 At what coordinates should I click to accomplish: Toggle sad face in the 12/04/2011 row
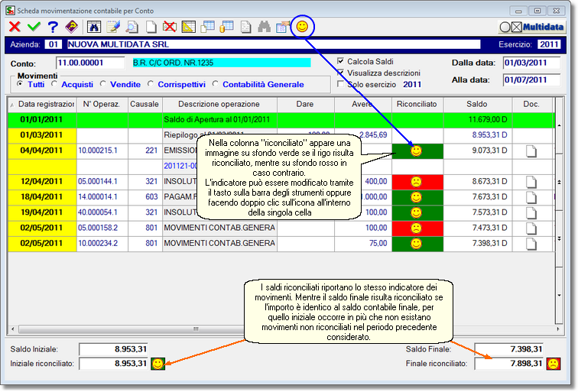coord(416,182)
